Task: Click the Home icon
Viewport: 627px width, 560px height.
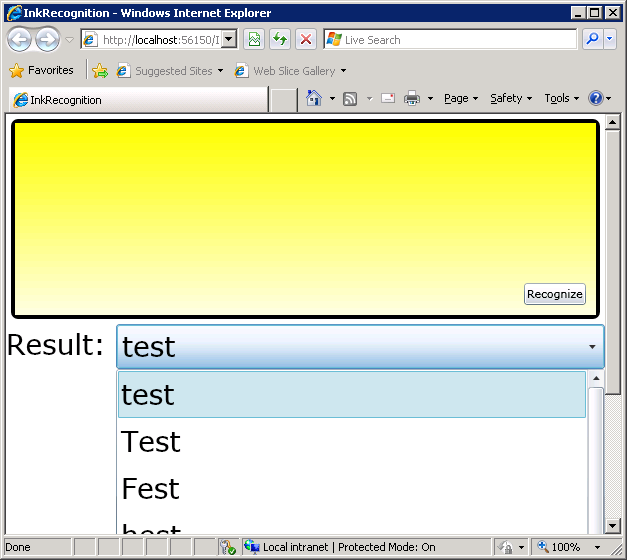Action: coord(314,98)
